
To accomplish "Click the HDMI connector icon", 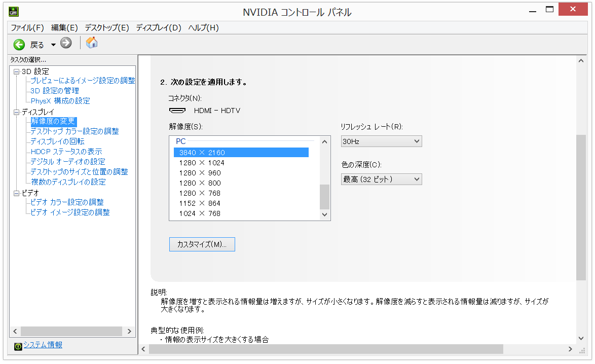I will 177,111.
